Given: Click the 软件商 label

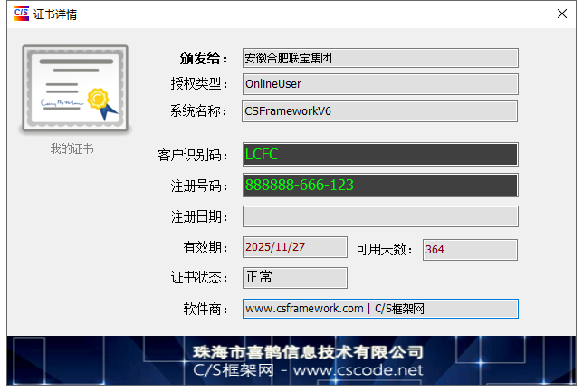Looking at the screenshot, I should click(x=205, y=309).
